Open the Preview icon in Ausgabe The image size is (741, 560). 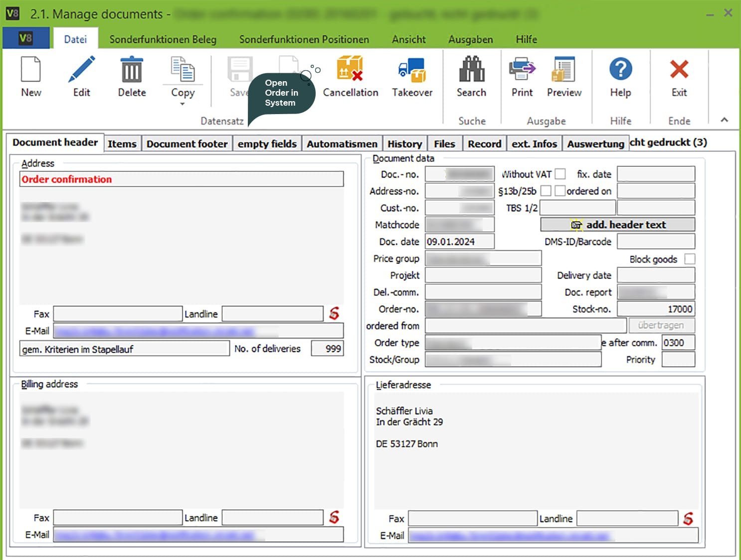(x=564, y=70)
